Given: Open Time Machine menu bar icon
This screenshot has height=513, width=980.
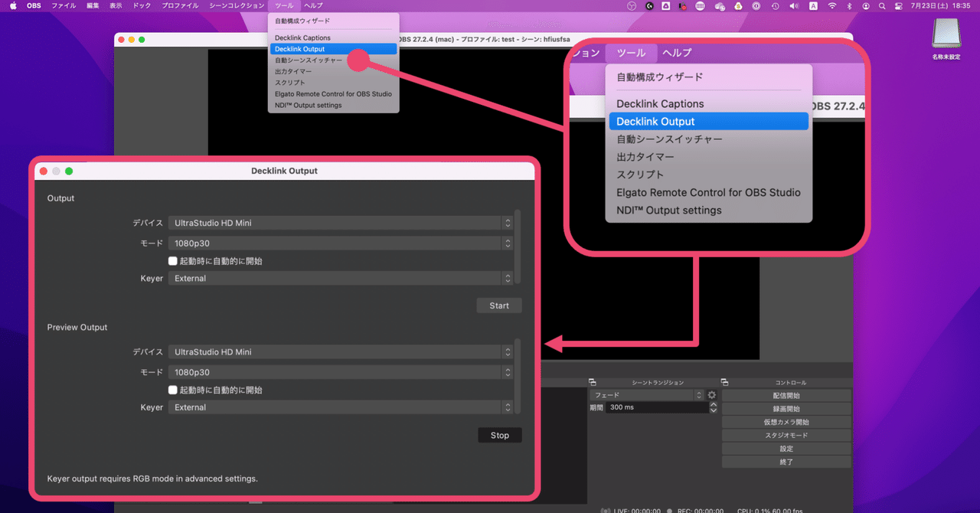Looking at the screenshot, I should pyautogui.click(x=775, y=5).
